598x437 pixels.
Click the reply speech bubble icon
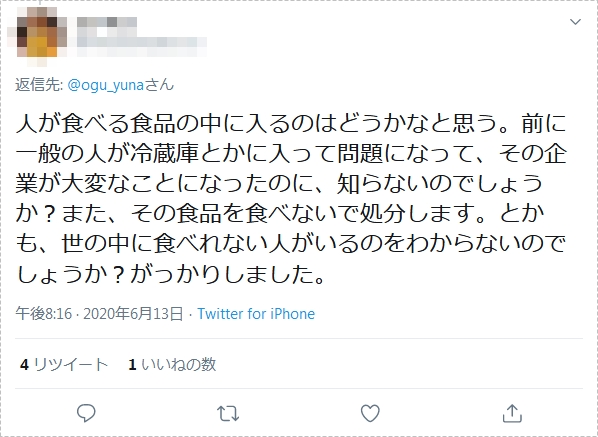(x=86, y=413)
